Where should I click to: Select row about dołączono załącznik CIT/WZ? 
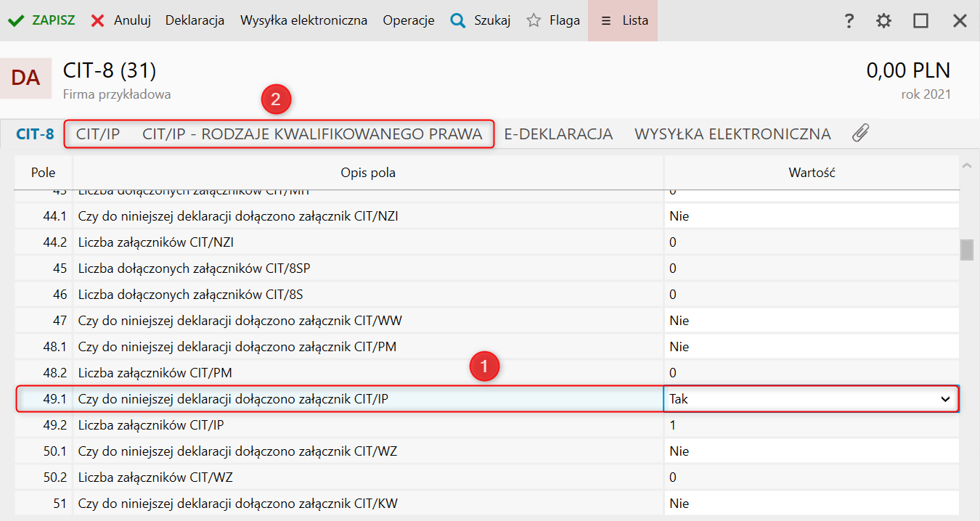[x=487, y=451]
